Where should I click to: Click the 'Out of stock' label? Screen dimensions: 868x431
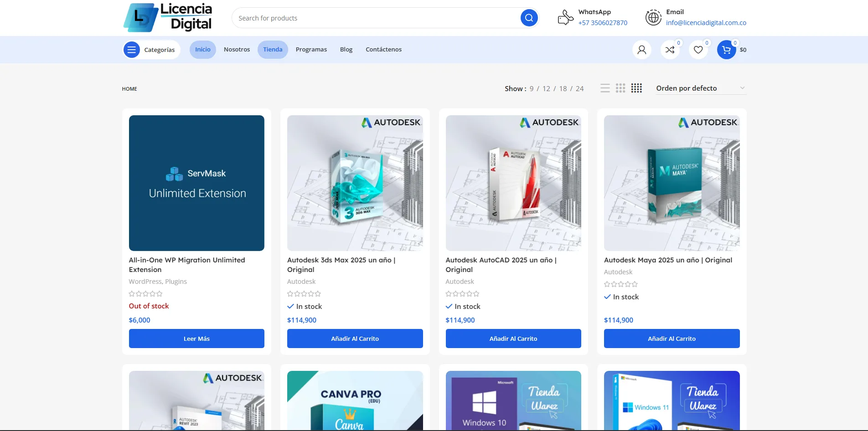pos(149,306)
